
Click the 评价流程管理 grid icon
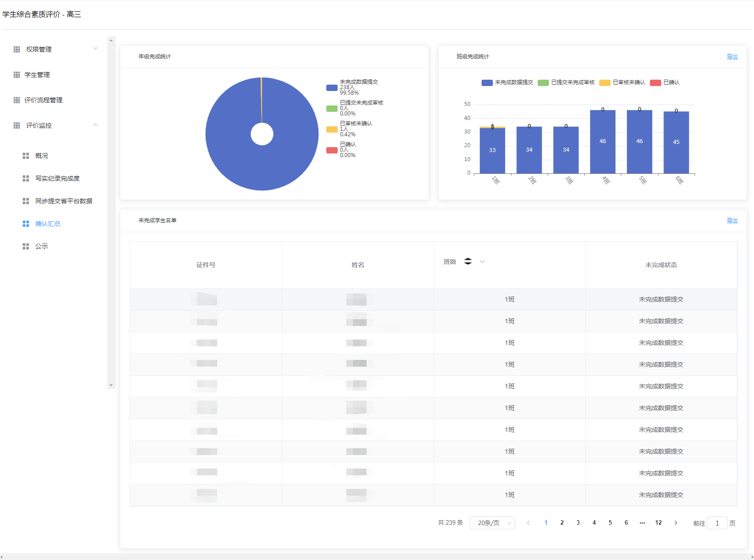click(17, 100)
